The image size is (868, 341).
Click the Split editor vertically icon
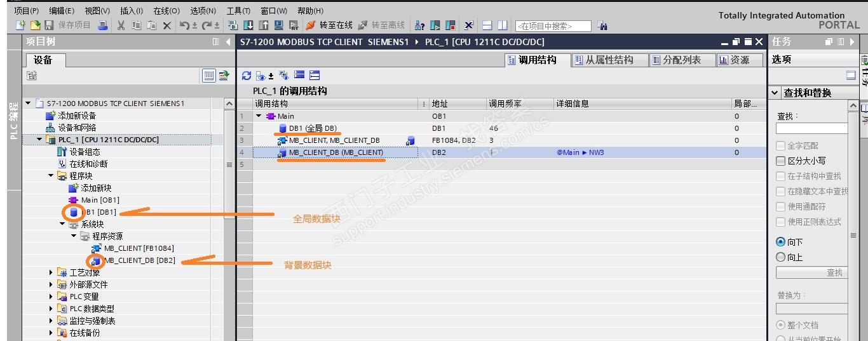click(x=503, y=25)
